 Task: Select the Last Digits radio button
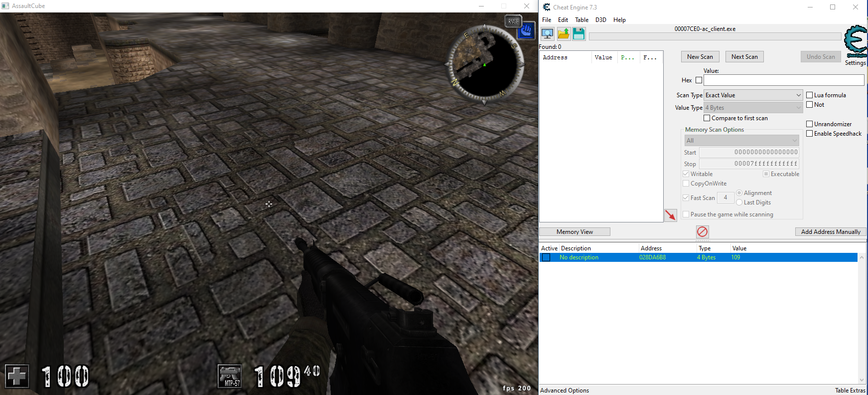pos(739,202)
